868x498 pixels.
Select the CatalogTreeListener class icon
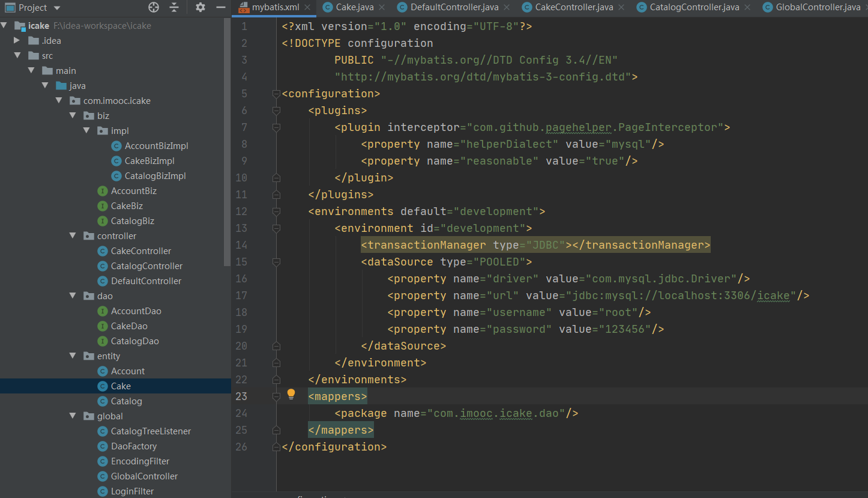[103, 431]
